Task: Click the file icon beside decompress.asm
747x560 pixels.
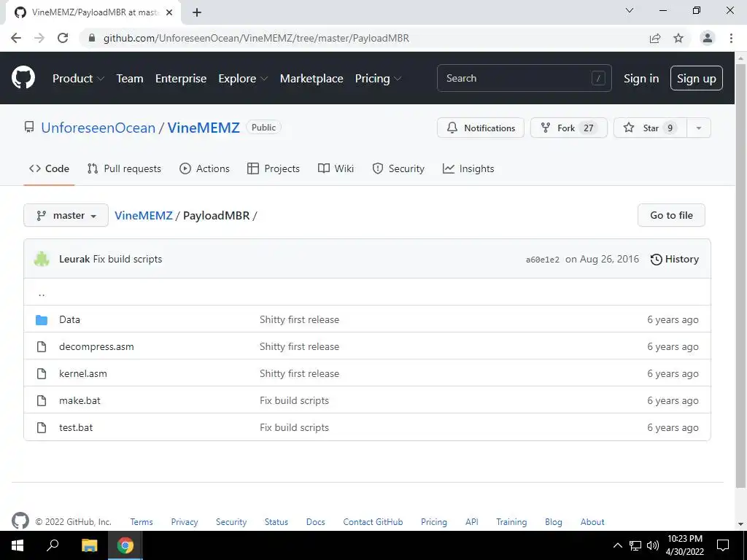Action: click(x=42, y=346)
